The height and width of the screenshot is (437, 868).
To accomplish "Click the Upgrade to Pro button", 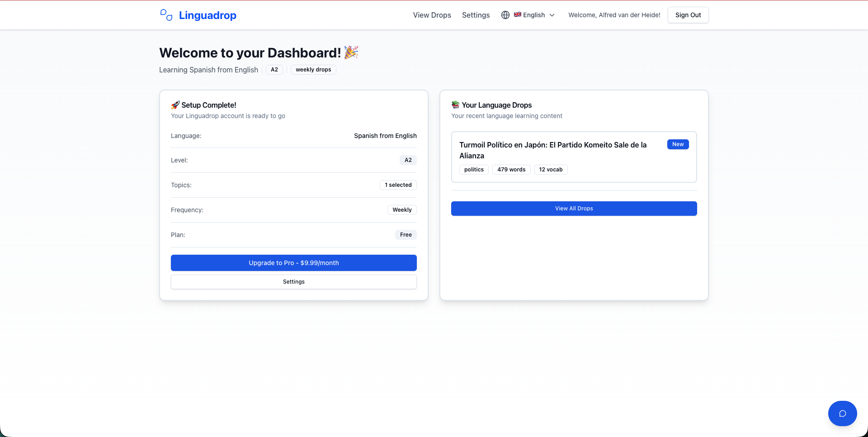I will coord(294,263).
